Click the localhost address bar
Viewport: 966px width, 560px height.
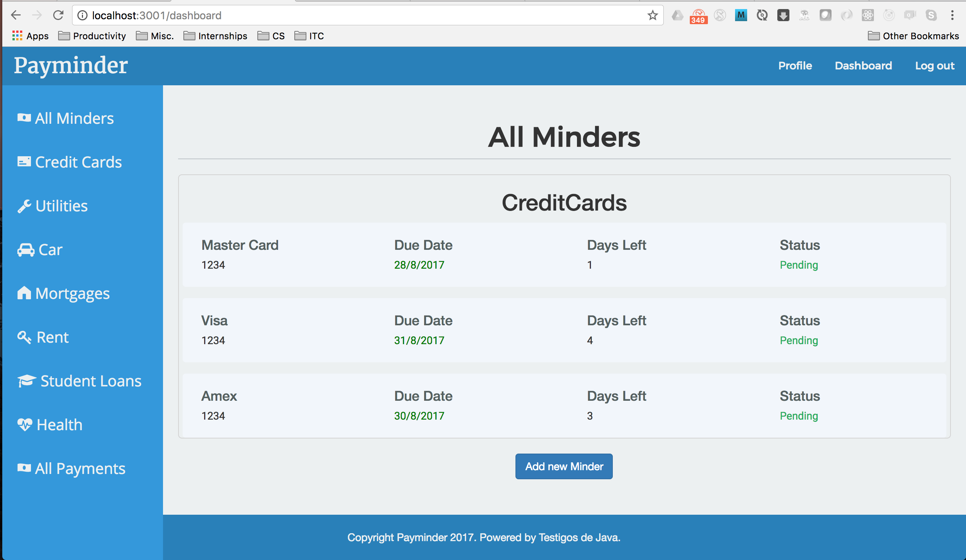pyautogui.click(x=345, y=15)
